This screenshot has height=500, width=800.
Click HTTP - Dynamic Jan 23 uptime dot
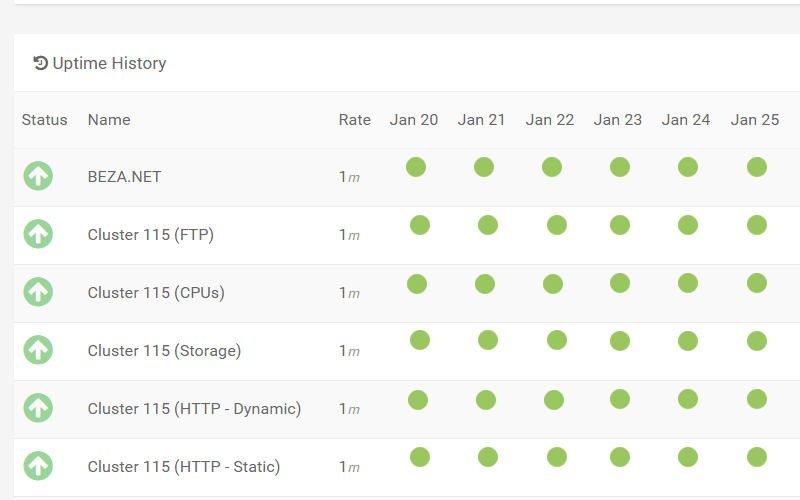620,399
